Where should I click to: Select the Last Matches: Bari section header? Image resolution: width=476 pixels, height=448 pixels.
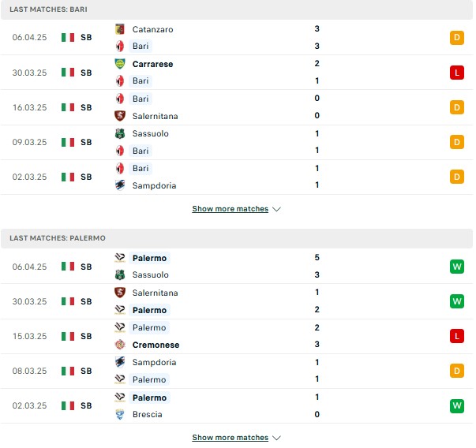click(237, 9)
